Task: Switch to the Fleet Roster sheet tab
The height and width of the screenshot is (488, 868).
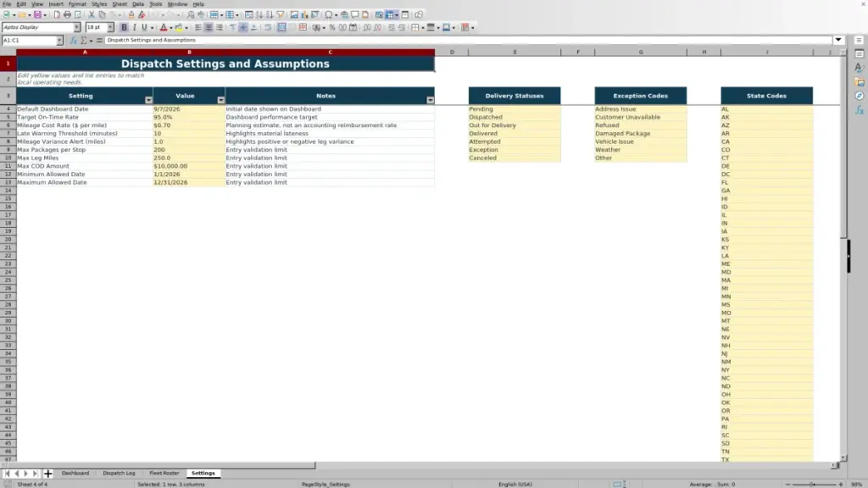Action: click(164, 473)
